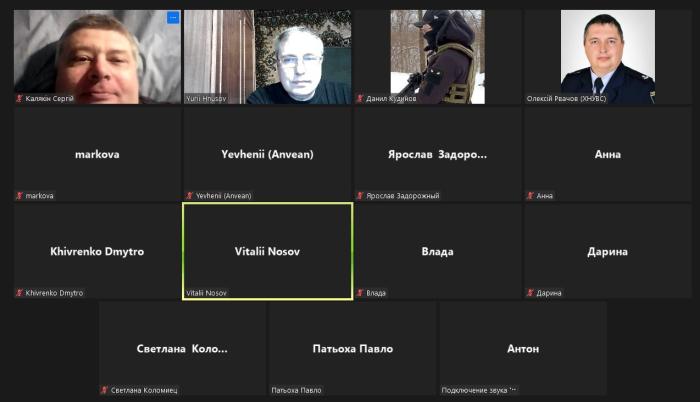
Task: Select the large Влада participant tile
Action: coord(438,251)
